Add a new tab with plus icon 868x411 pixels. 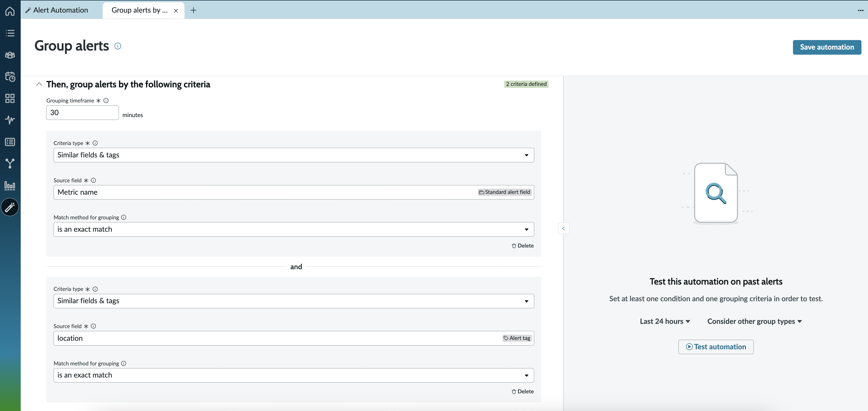tap(193, 11)
